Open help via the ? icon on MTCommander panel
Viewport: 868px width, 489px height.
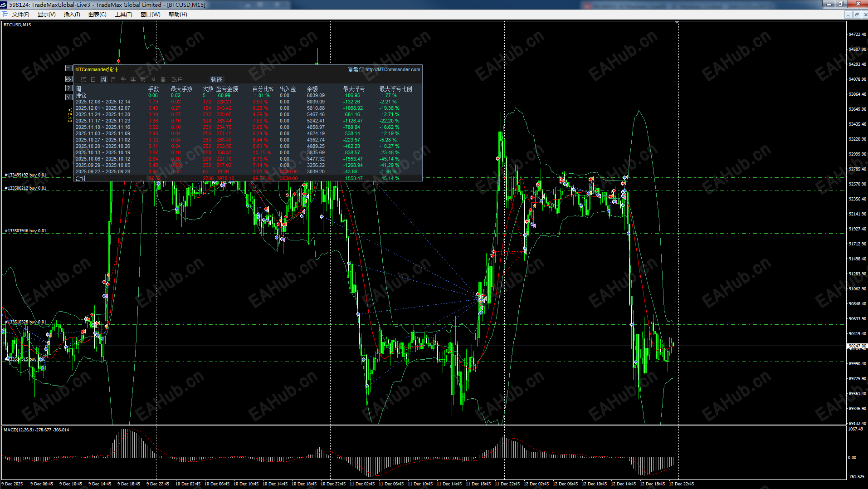pyautogui.click(x=68, y=88)
